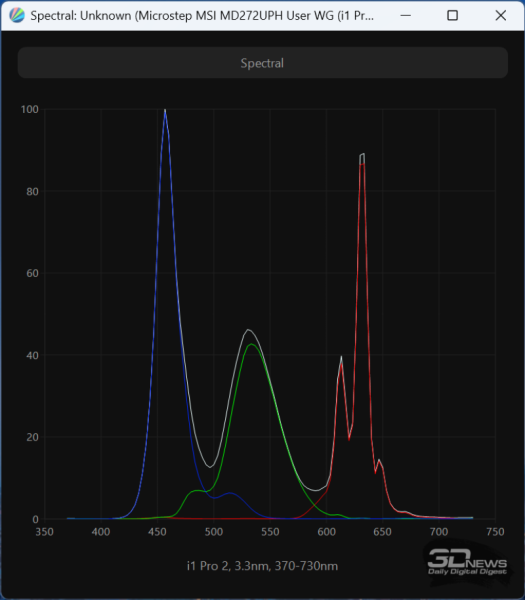Click the window title text
The image size is (525, 600).
click(x=202, y=16)
